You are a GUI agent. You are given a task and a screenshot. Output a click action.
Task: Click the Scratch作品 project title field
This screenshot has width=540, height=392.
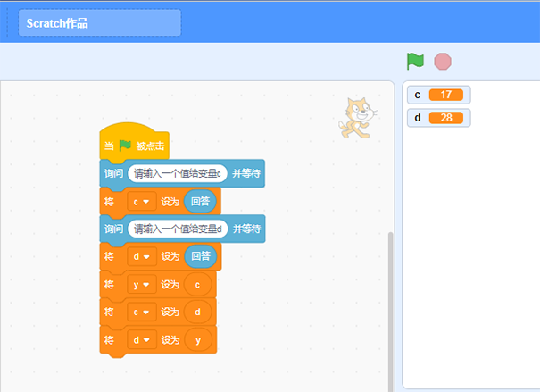point(99,23)
